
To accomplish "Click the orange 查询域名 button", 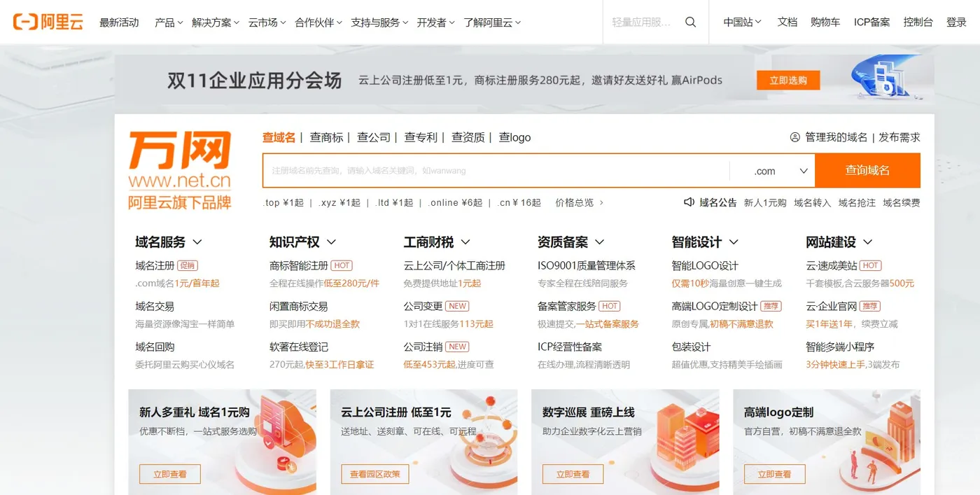I will click(867, 171).
